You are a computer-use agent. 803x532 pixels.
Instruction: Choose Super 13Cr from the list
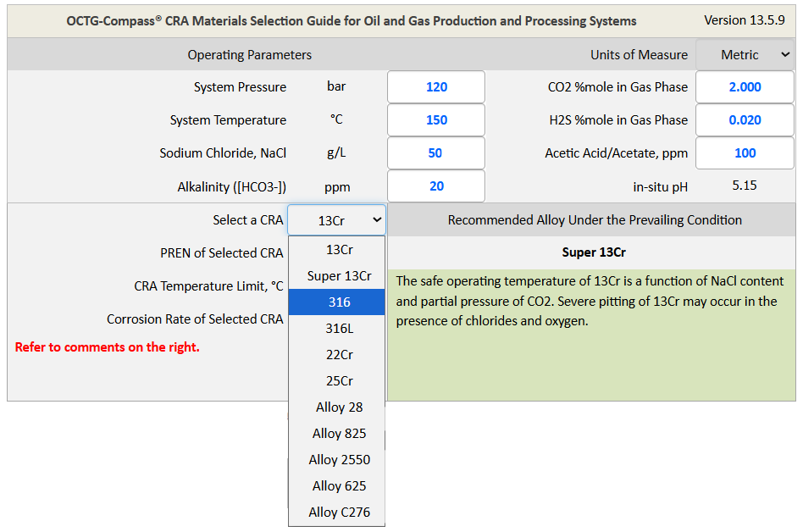tap(337, 276)
